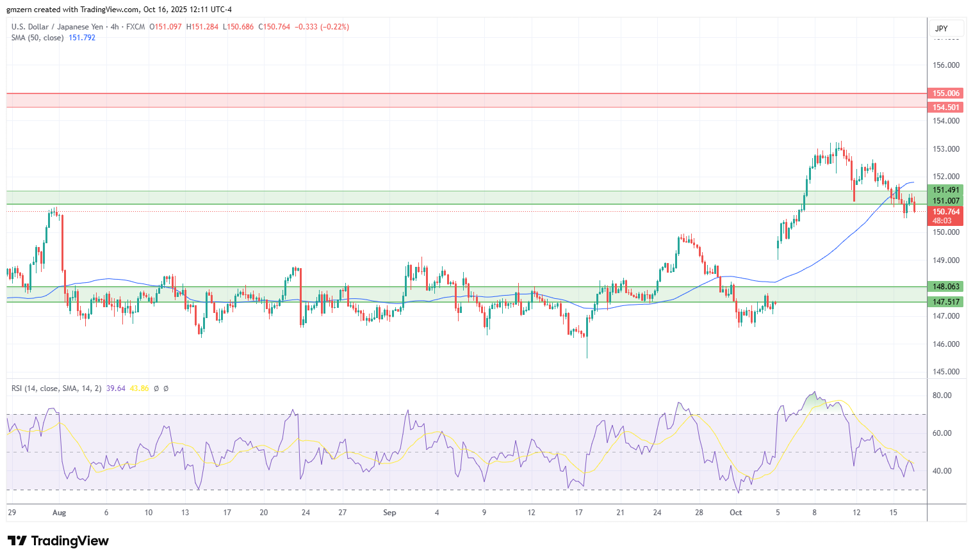Select the yellow RSI average value 43.86
Viewport: 973px width, 560px height.
[x=139, y=388]
